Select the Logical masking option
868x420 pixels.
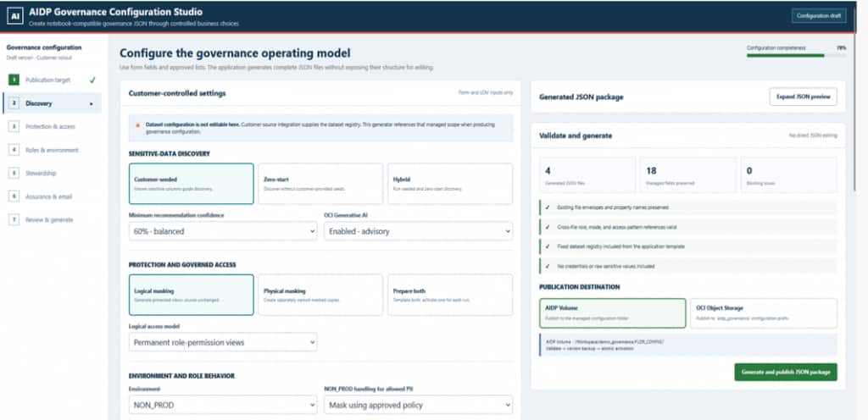click(x=191, y=295)
